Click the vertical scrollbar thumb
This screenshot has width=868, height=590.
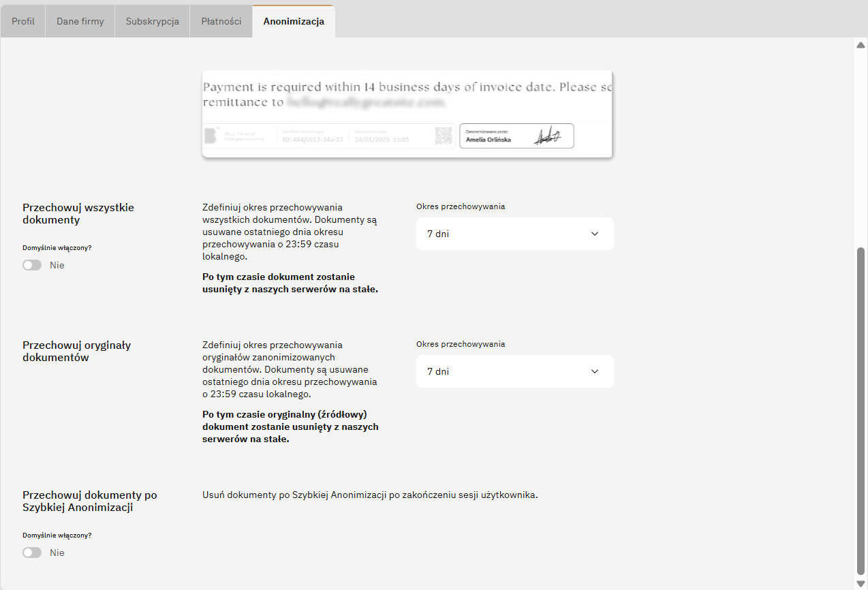pos(861,409)
